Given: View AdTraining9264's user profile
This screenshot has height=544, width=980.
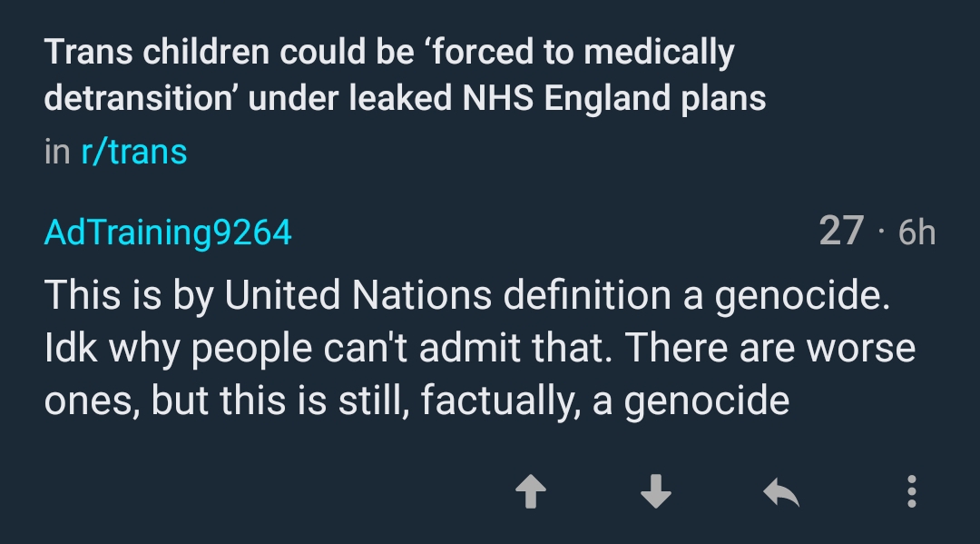Looking at the screenshot, I should (x=168, y=232).
